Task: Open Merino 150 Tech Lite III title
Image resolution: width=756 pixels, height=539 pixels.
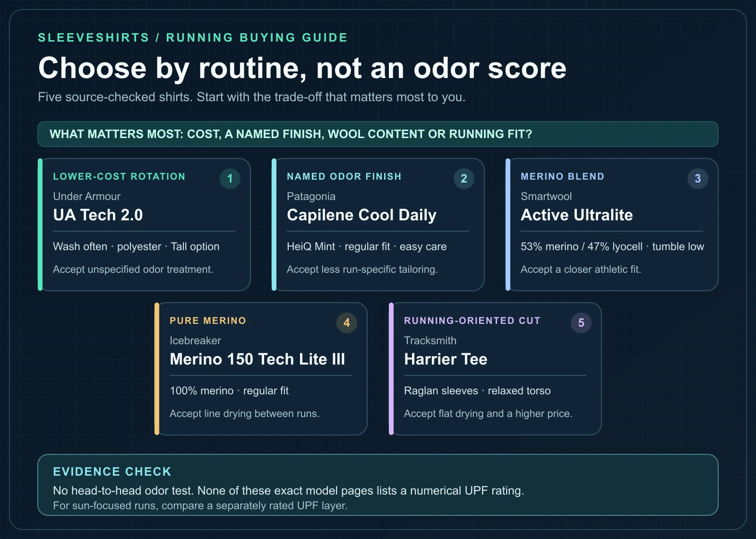Action: [x=258, y=359]
